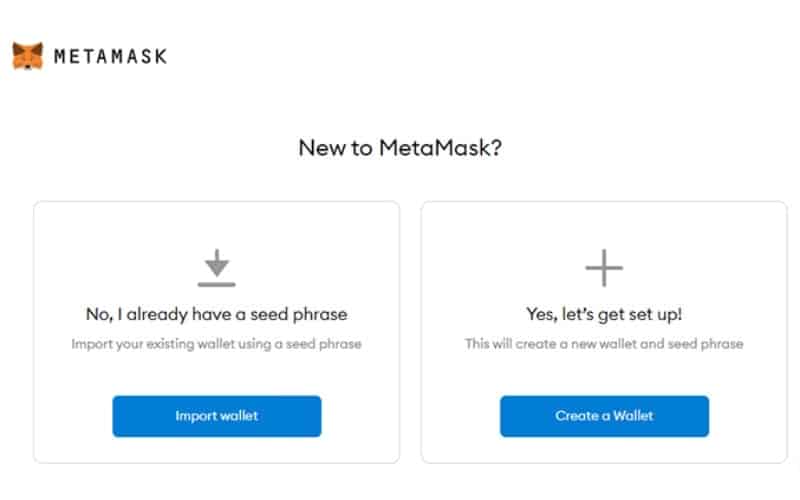Click the "Yes, let's get set up!" title
800x500 pixels.
pyautogui.click(x=604, y=314)
